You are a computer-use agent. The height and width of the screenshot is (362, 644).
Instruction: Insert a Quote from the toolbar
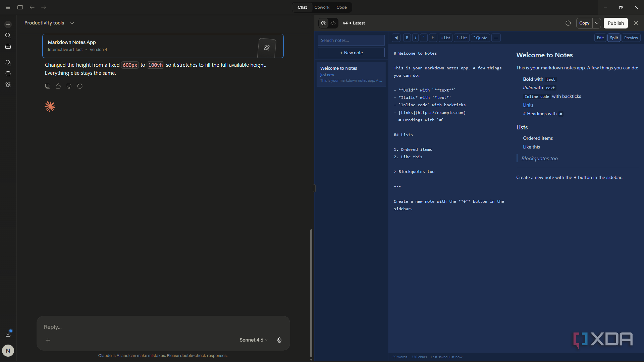click(x=480, y=38)
